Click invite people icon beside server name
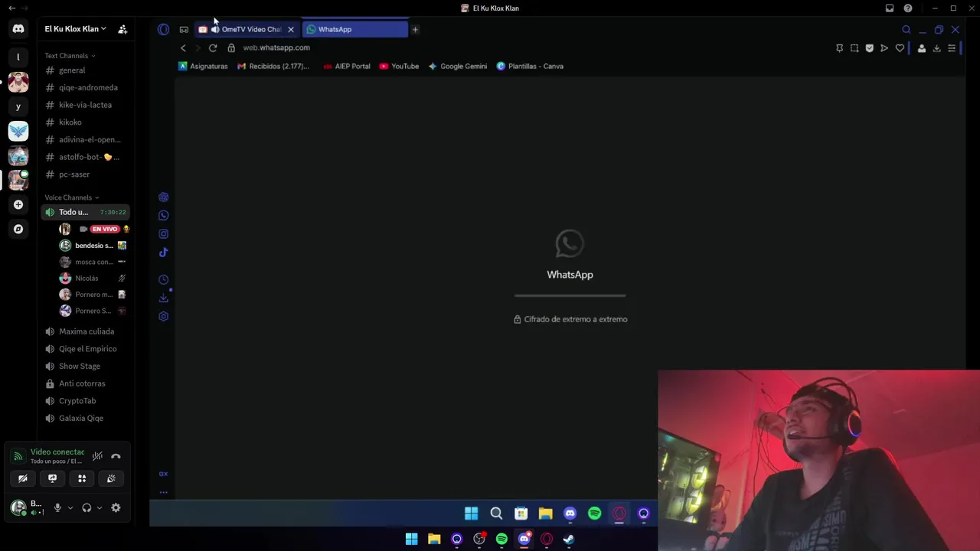980x551 pixels. click(x=122, y=29)
